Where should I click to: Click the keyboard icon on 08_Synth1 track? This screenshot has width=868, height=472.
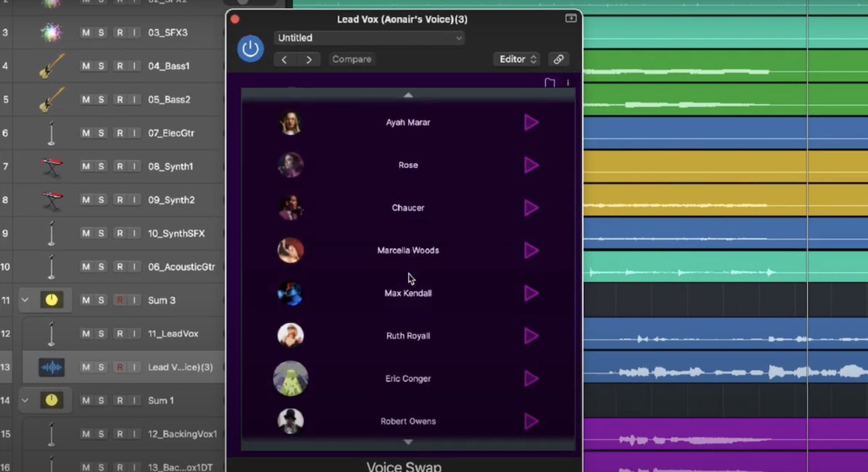[52, 167]
